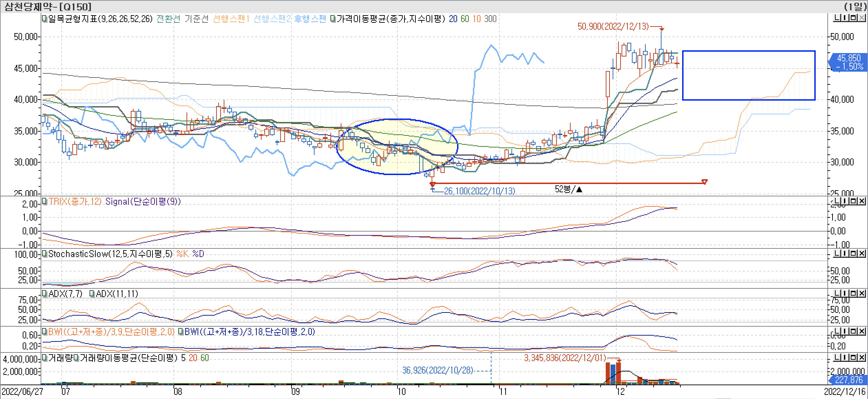
Task: Click the 선행스팬1 legend label
Action: 231,19
